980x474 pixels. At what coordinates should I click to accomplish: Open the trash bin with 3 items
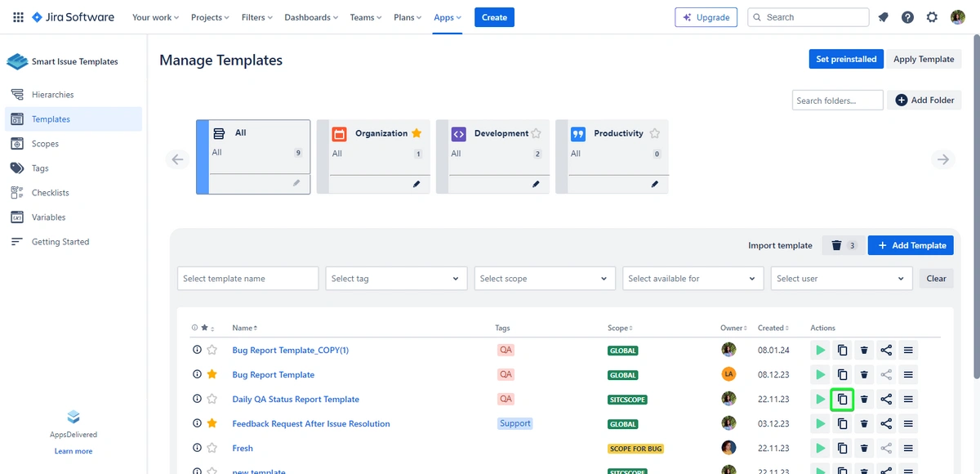844,245
